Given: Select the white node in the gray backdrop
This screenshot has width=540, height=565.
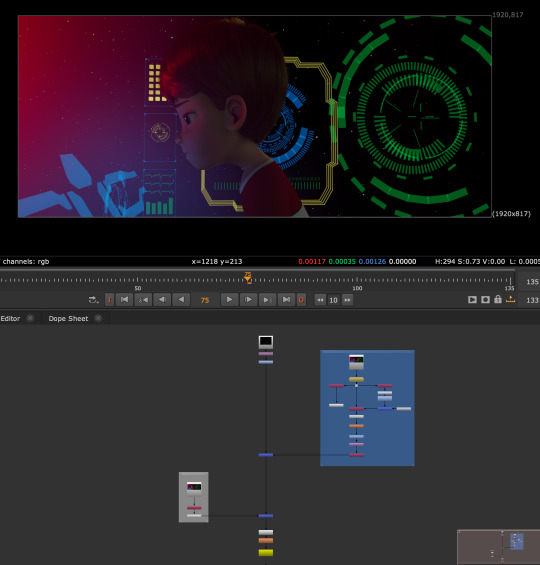Looking at the screenshot, I should tap(194, 516).
